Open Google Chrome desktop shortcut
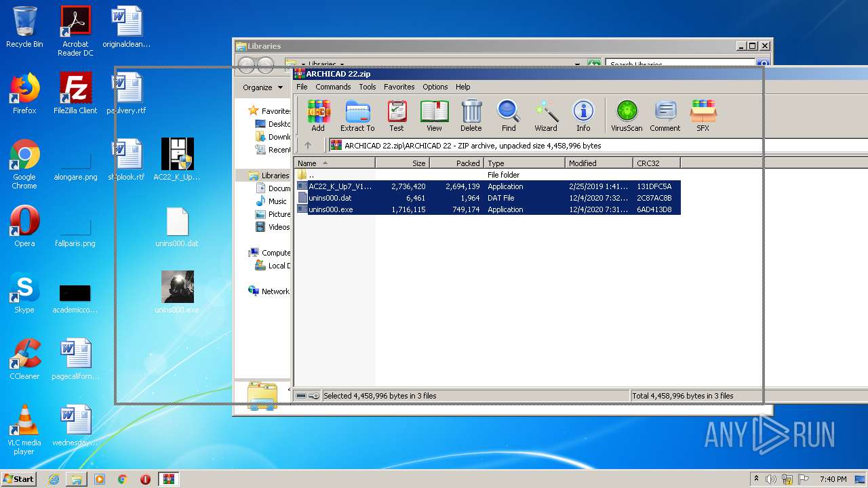This screenshot has width=868, height=488. [x=24, y=164]
